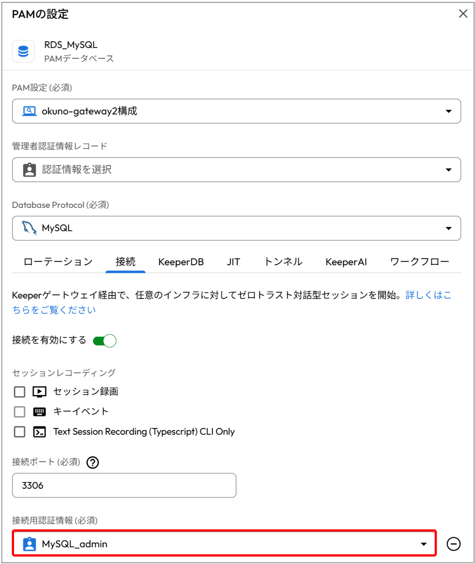
Task: Click the gateway configuration laptop icon
Action: (x=29, y=111)
